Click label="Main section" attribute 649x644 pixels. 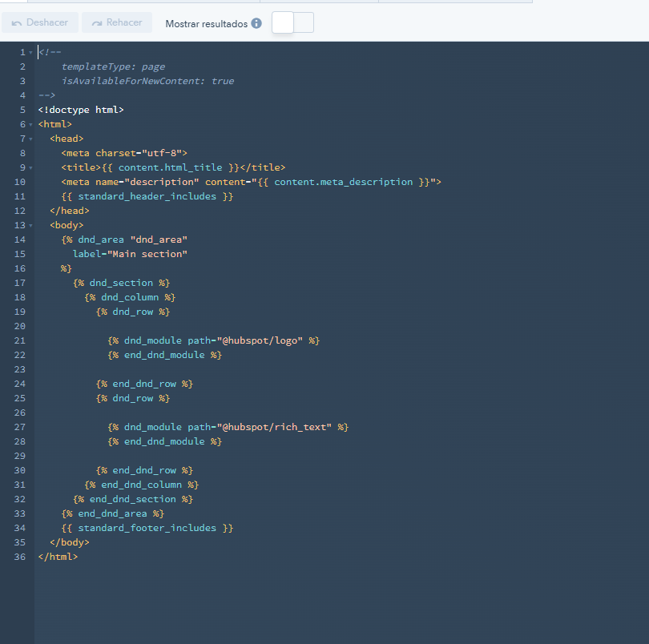click(130, 254)
